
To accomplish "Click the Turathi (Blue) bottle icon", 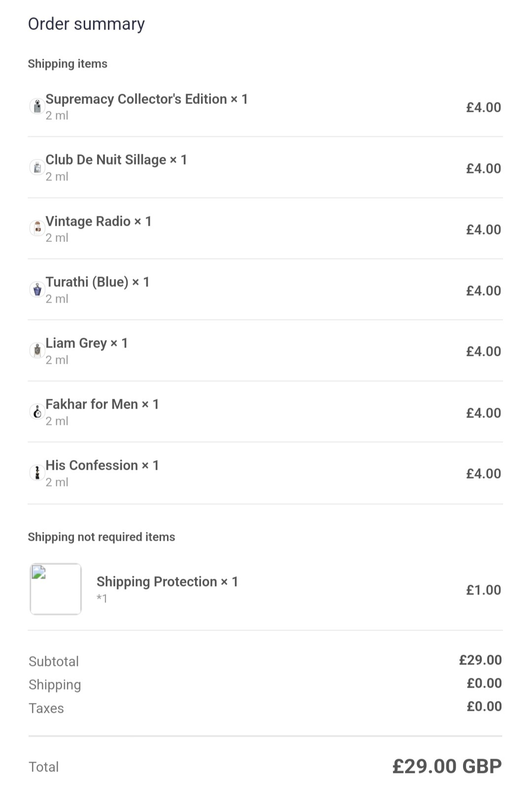I will [x=37, y=289].
